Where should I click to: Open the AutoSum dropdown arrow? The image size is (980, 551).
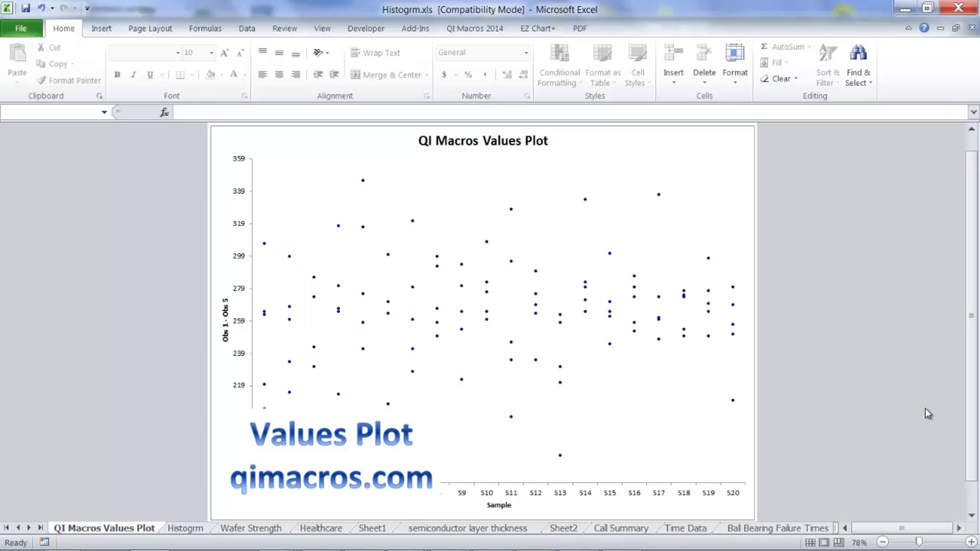click(x=809, y=47)
